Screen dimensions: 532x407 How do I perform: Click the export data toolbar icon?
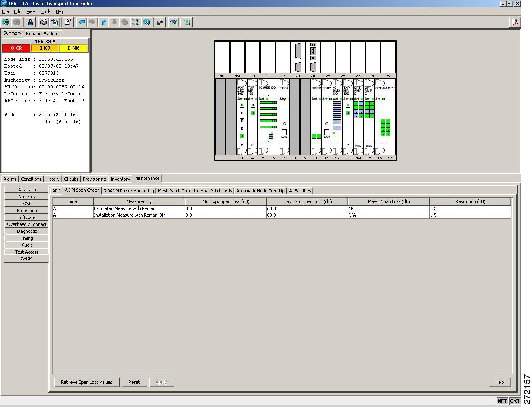(x=55, y=22)
